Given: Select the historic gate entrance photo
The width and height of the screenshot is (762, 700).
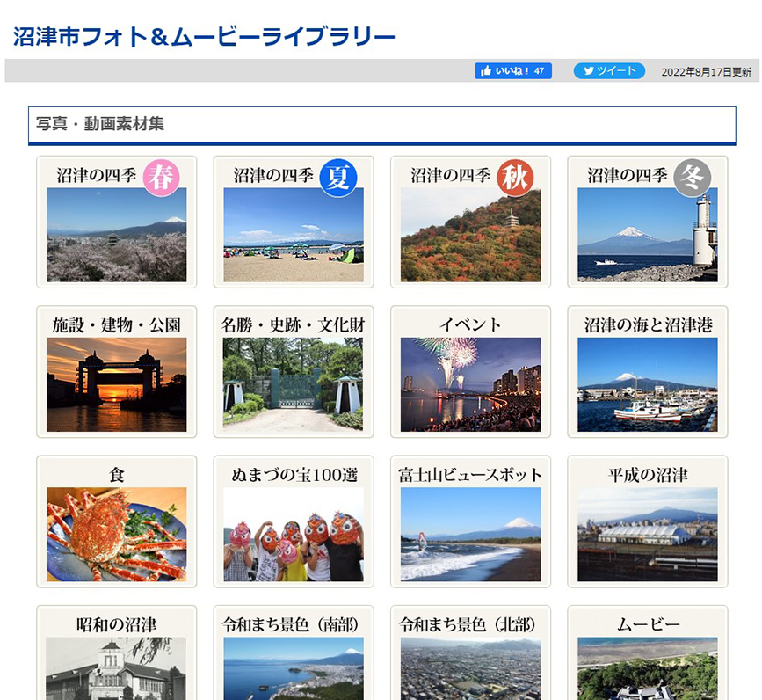Looking at the screenshot, I should click(294, 384).
